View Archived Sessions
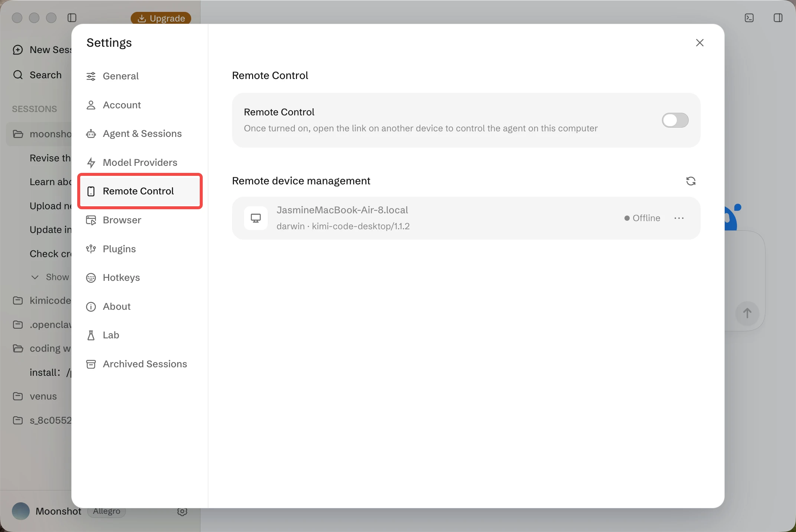 click(x=140, y=364)
